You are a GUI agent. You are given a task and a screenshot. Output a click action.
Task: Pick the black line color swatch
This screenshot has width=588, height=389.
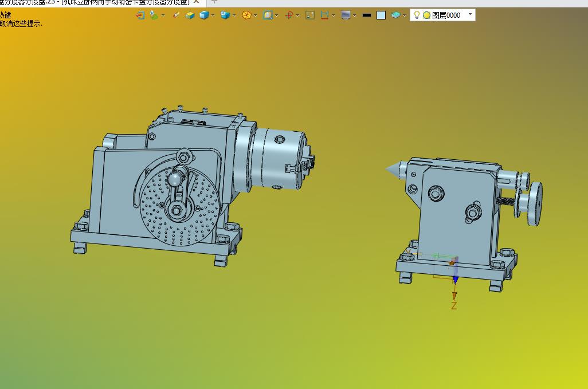[367, 15]
